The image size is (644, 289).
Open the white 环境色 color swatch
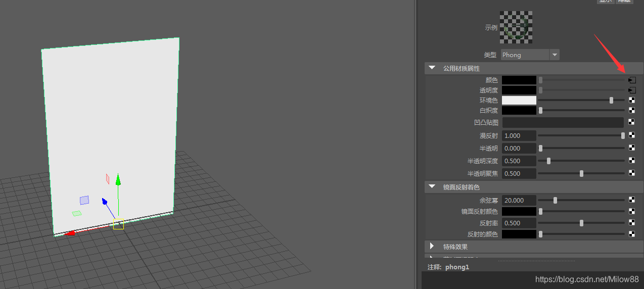(519, 100)
